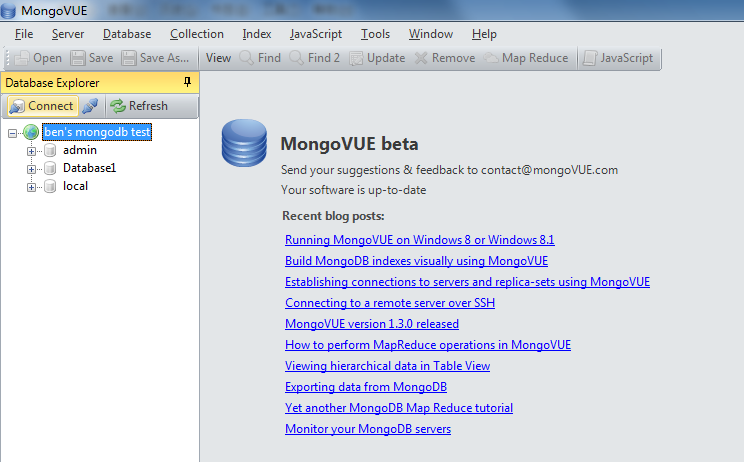Open the File menu
Image resolution: width=744 pixels, height=462 pixels.
pos(24,34)
